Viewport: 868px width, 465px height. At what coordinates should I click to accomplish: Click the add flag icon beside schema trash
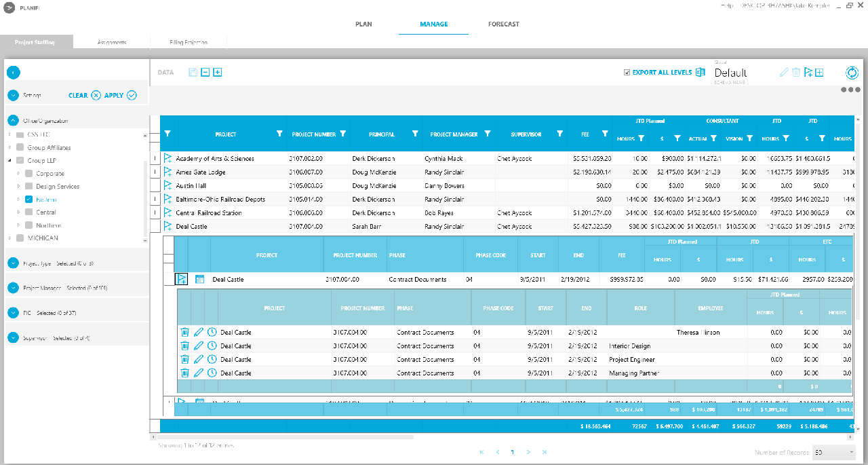click(808, 72)
